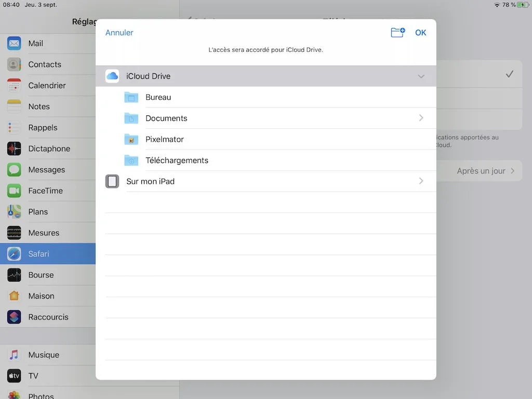Open the Téléchargements folder
Screen dimensions: 532x399
[177, 161]
